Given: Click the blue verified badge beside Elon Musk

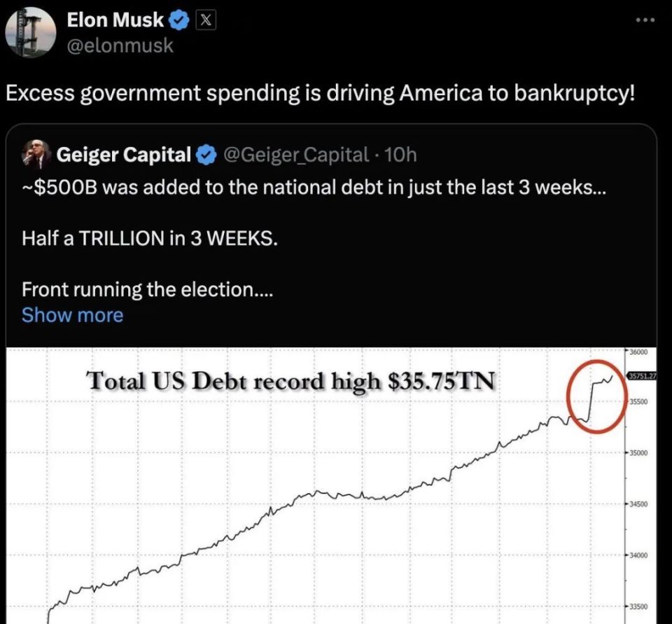Looking at the screenshot, I should [x=180, y=22].
